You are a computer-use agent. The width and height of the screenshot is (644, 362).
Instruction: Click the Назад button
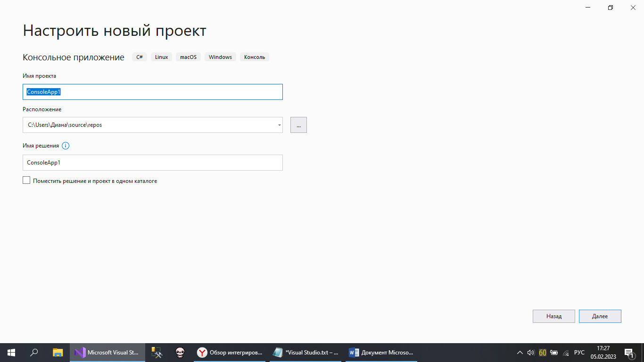553,316
